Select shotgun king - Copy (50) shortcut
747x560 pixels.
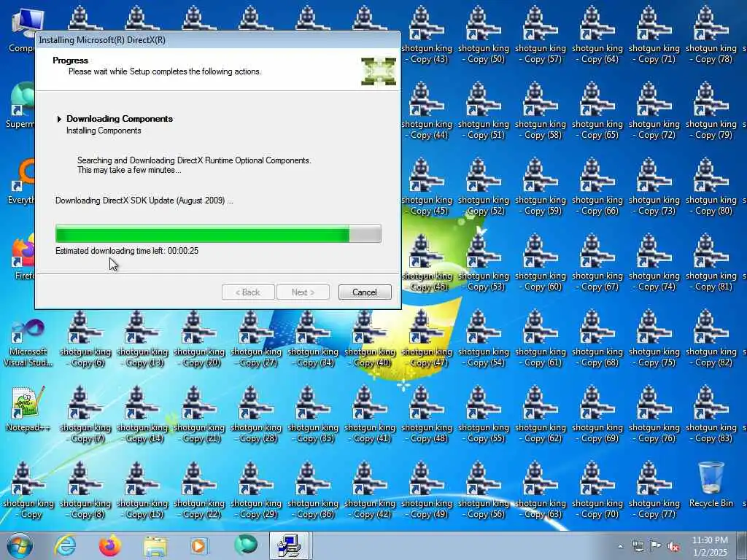484,35
